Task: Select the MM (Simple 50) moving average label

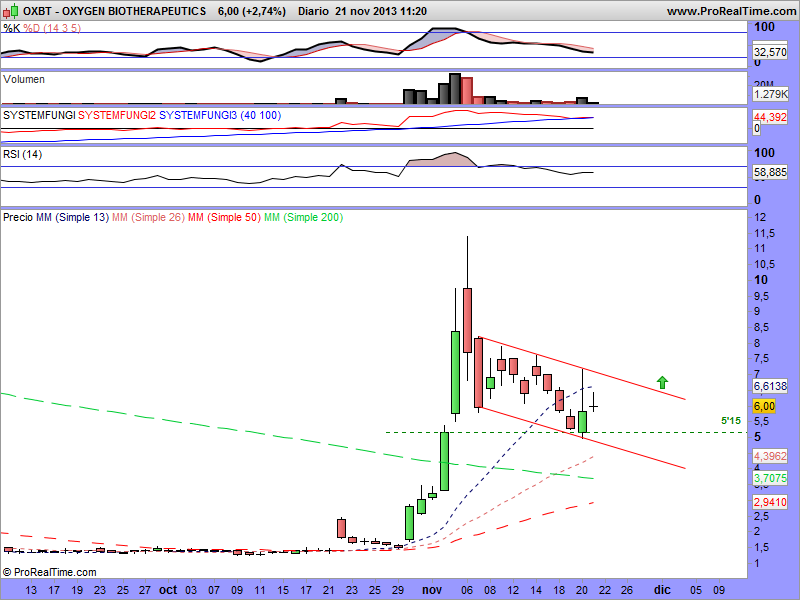Action: pyautogui.click(x=224, y=217)
